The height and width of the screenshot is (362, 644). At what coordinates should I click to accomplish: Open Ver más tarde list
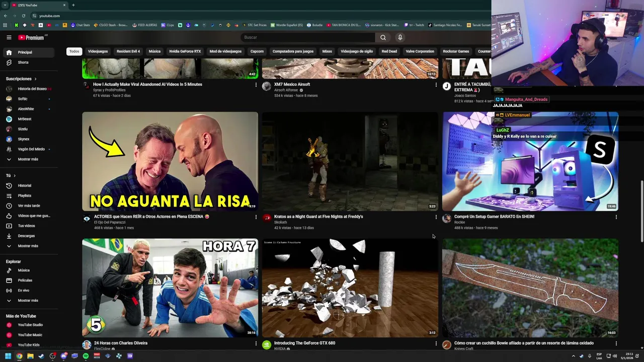tap(29, 206)
